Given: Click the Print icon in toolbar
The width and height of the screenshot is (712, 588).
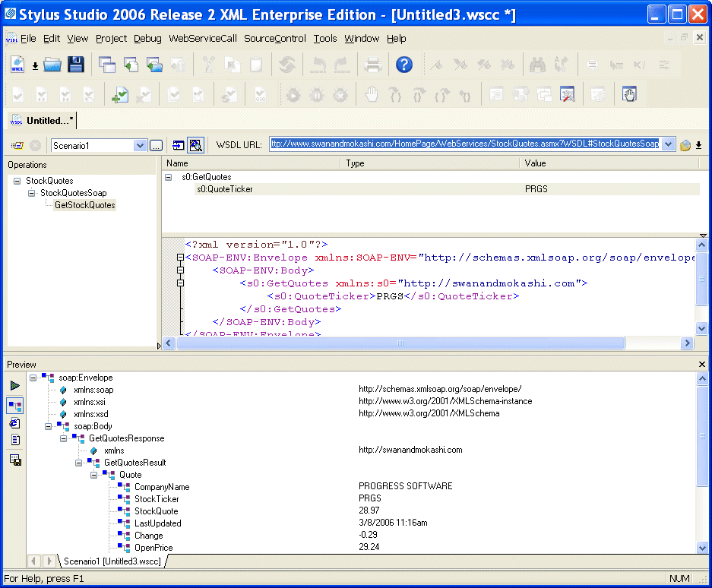Looking at the screenshot, I should 372,65.
